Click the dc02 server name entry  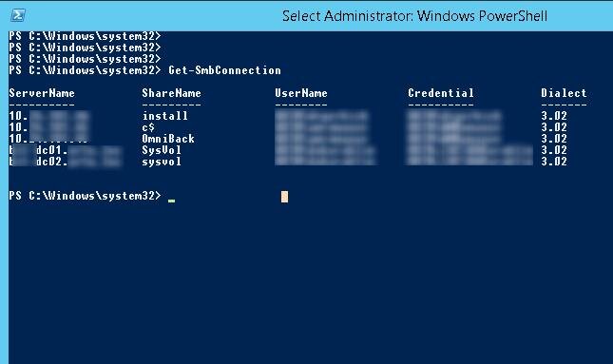66,162
